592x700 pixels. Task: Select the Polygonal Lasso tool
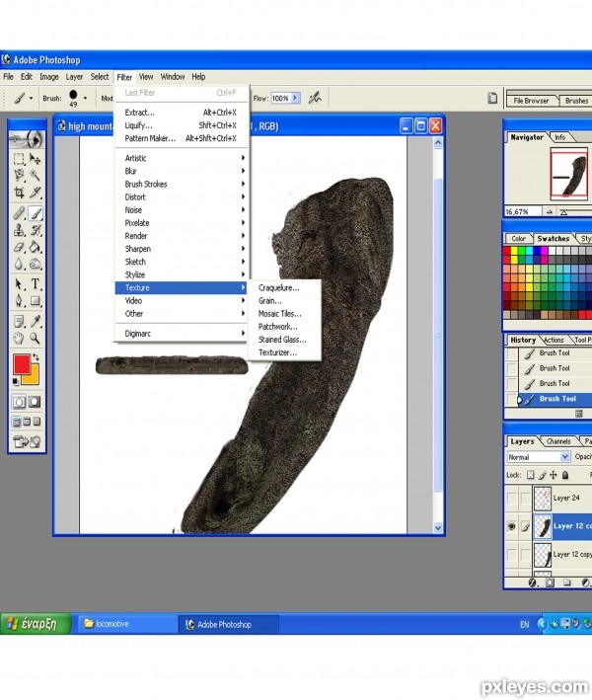coord(19,175)
